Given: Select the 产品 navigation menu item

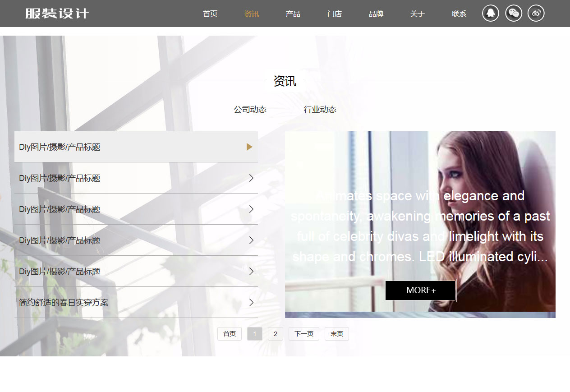Looking at the screenshot, I should click(x=293, y=14).
